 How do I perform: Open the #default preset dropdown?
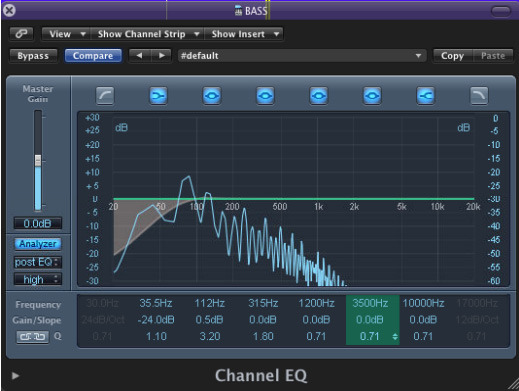(302, 56)
